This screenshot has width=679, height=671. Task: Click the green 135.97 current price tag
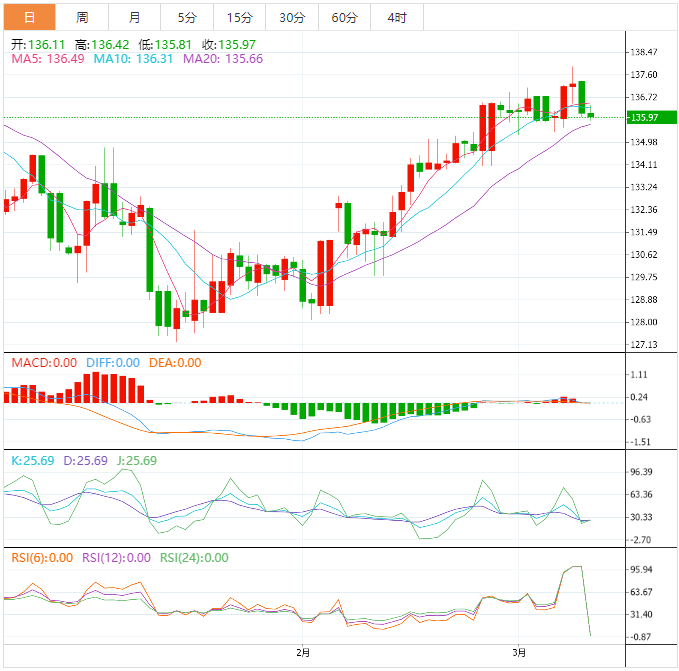click(652, 117)
